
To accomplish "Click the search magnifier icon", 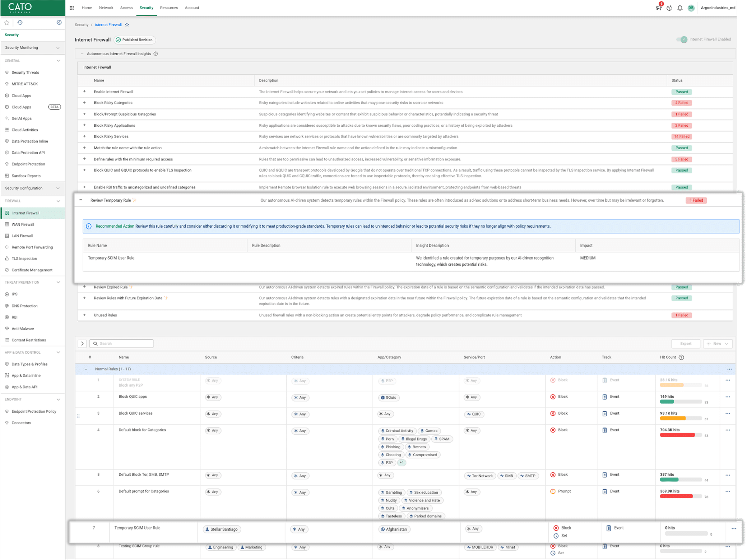I will coord(96,344).
